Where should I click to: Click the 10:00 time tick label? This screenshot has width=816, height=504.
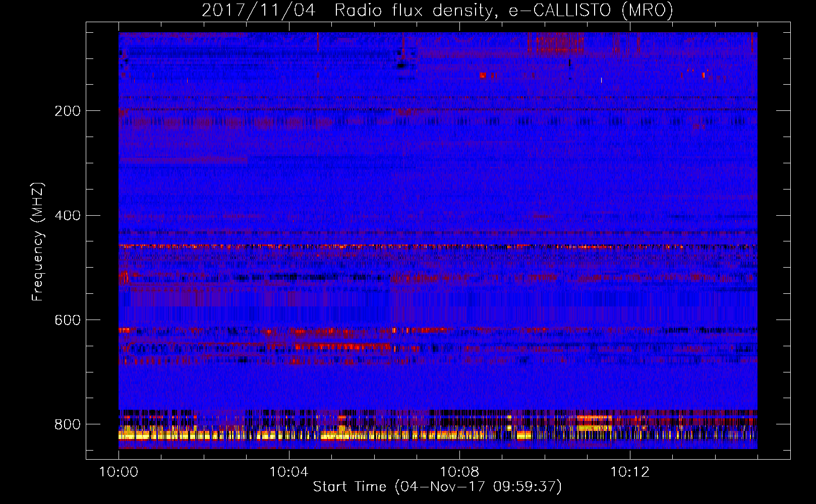[x=119, y=472]
